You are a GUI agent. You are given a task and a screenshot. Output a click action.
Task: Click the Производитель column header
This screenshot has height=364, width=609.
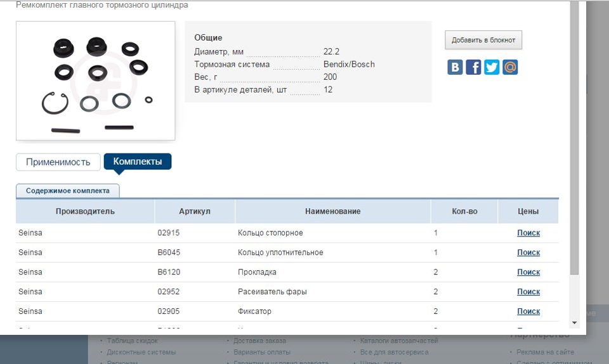coord(85,211)
